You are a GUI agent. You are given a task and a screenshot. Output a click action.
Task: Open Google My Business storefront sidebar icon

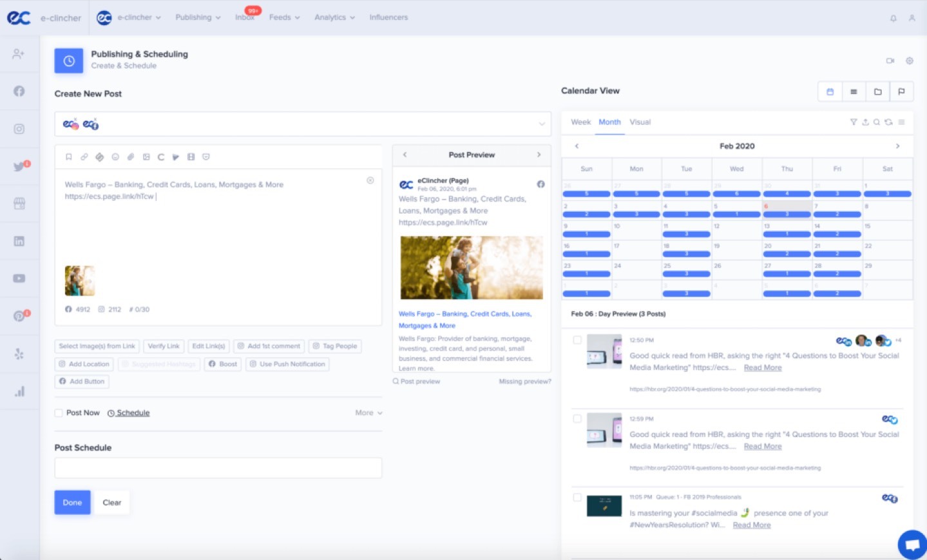[x=19, y=204]
